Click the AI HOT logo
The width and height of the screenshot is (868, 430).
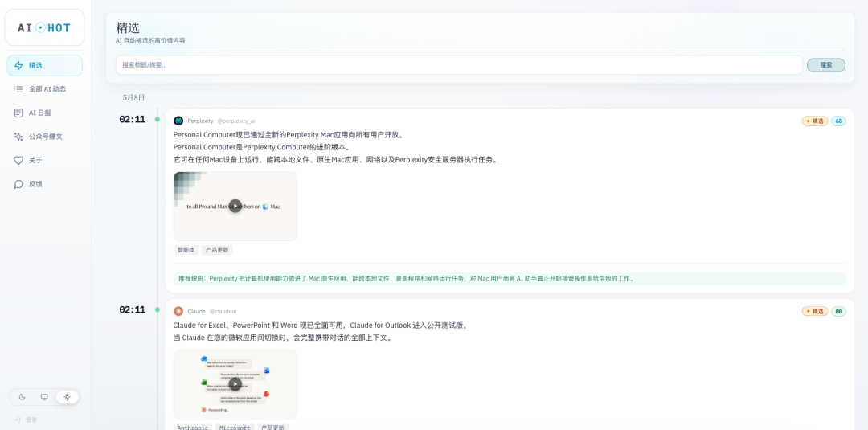click(44, 27)
